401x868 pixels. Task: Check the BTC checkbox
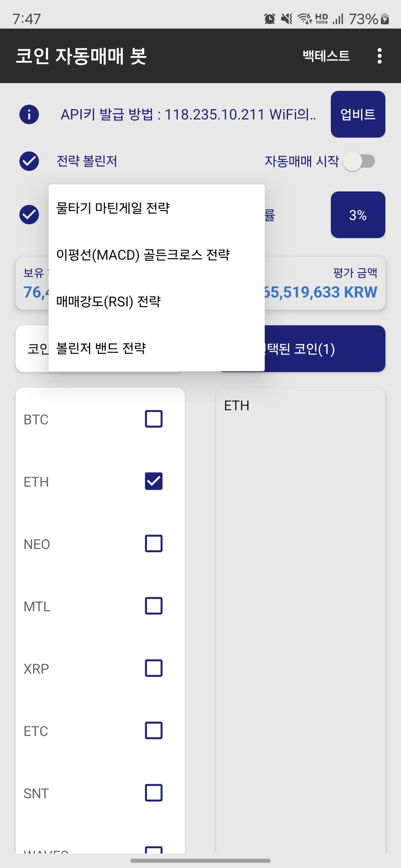154,419
